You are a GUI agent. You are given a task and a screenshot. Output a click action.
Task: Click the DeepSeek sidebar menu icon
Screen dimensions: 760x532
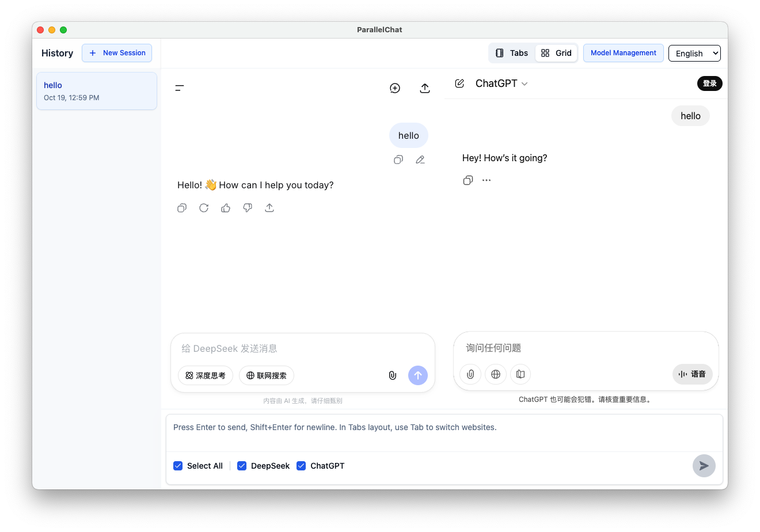[x=180, y=88]
